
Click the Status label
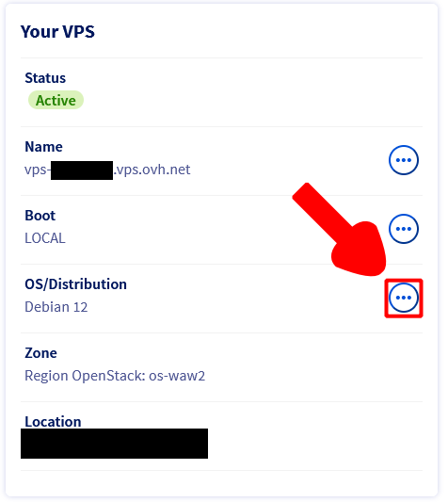tap(45, 78)
